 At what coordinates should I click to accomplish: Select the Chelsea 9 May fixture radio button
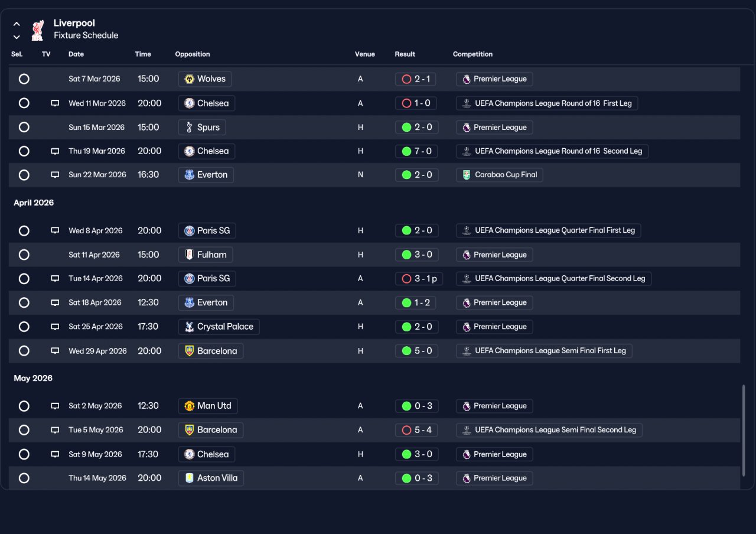[24, 454]
